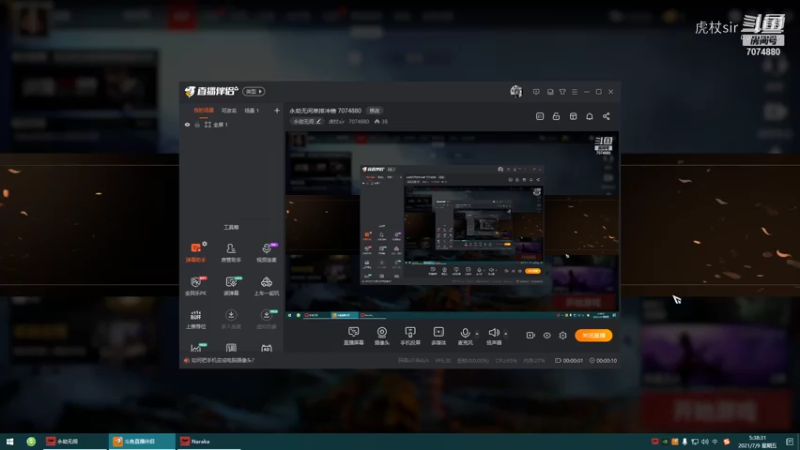The height and width of the screenshot is (450, 800).
Task: Open the danmu assistant tool (orange icon)
Action: [195, 253]
